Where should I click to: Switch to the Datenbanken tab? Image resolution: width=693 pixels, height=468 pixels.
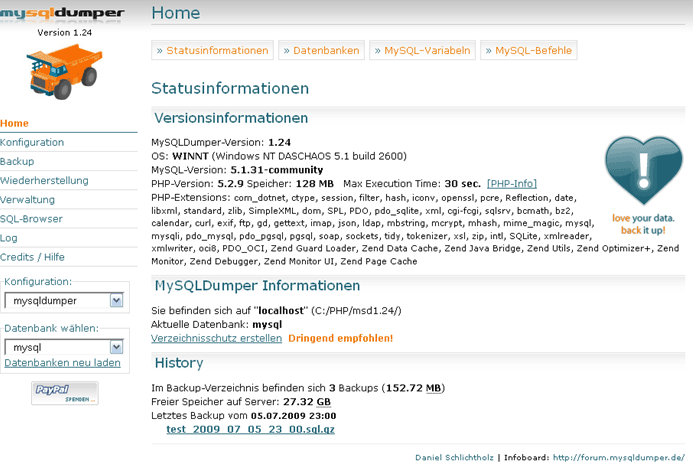pos(321,50)
